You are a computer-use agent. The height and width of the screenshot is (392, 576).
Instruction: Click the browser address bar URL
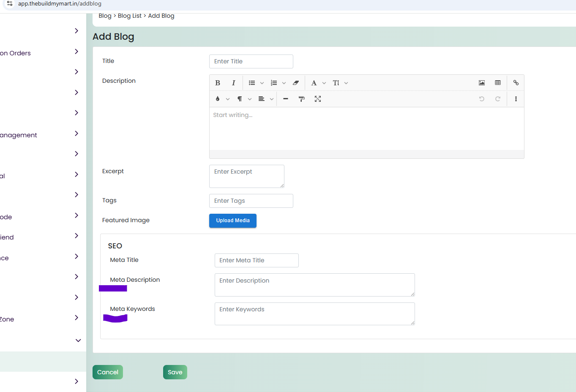[60, 4]
